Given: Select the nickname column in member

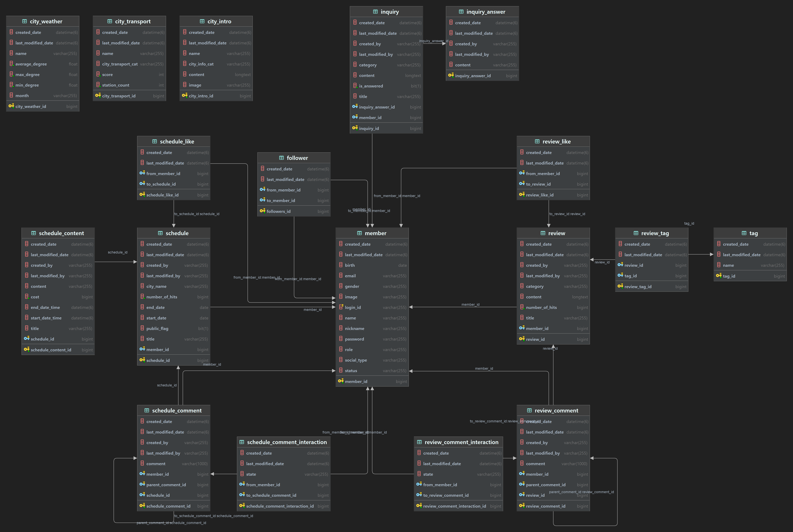Looking at the screenshot, I should pyautogui.click(x=372, y=328).
